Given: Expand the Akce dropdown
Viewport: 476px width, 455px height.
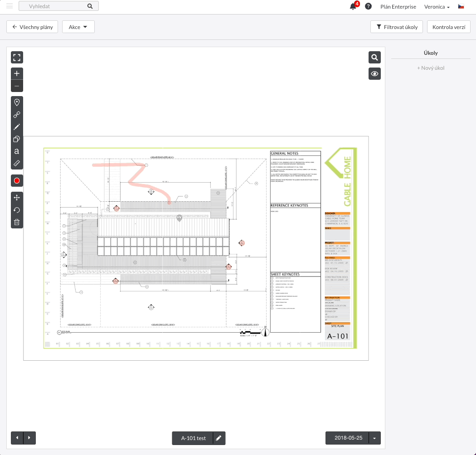Looking at the screenshot, I should tap(78, 27).
